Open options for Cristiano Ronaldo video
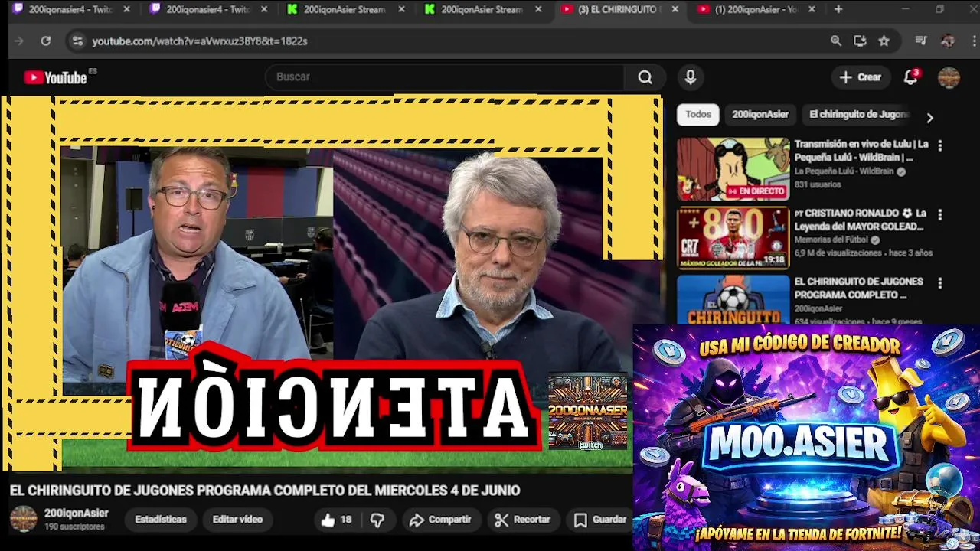Image resolution: width=980 pixels, height=551 pixels. pos(940,215)
